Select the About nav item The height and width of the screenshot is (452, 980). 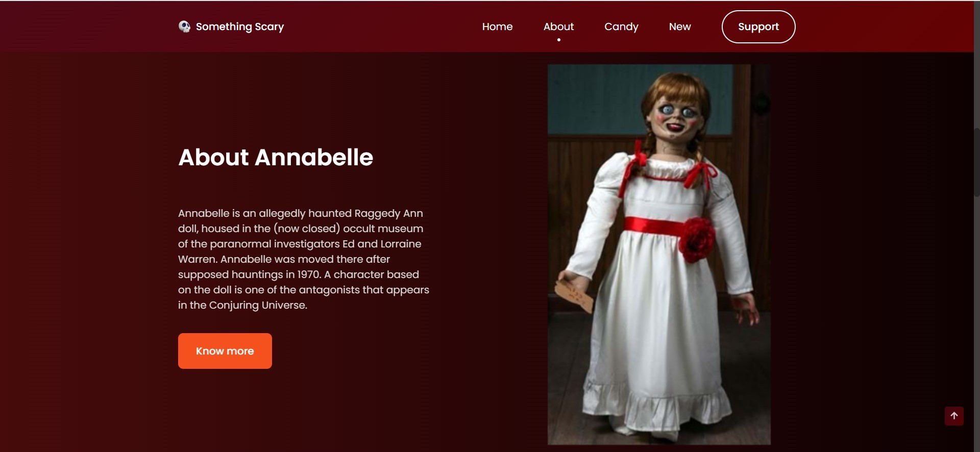pyautogui.click(x=558, y=27)
